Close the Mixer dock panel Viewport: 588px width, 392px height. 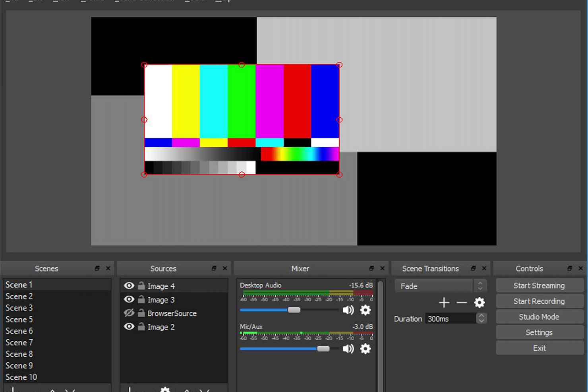click(382, 268)
